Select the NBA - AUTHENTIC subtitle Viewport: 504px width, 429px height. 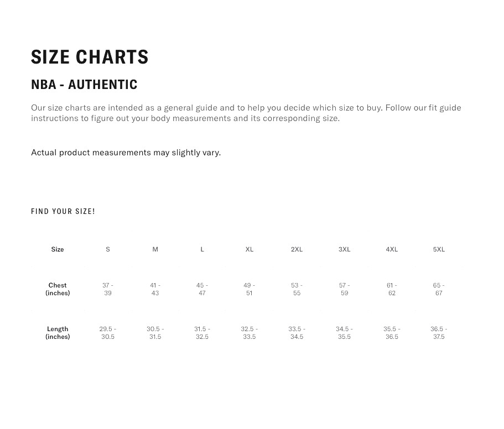click(84, 85)
